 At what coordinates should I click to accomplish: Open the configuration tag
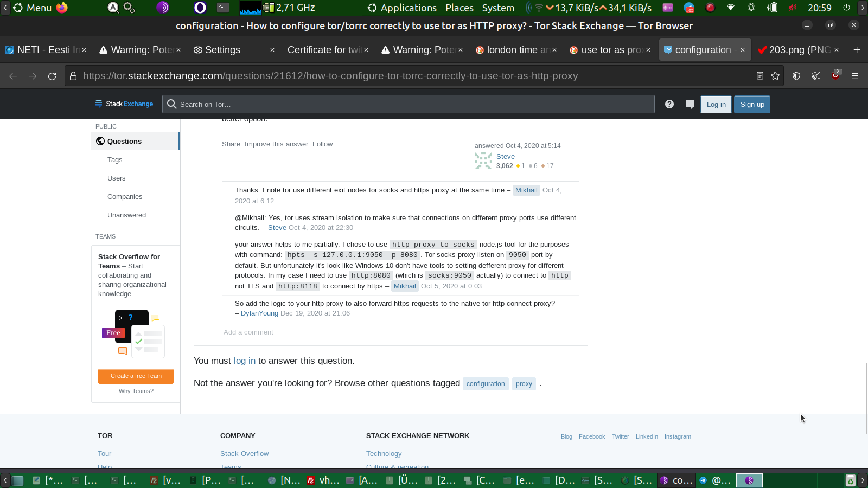486,384
